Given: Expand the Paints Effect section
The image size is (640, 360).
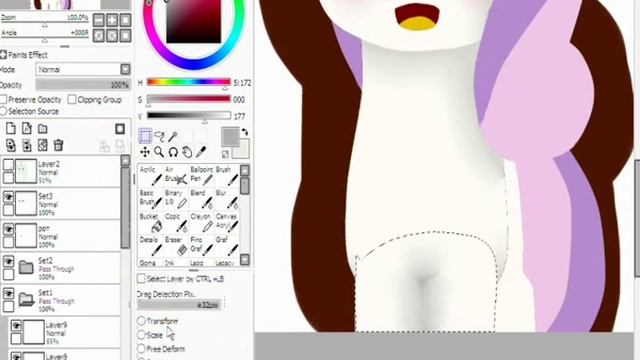Looking at the screenshot, I should [3, 55].
